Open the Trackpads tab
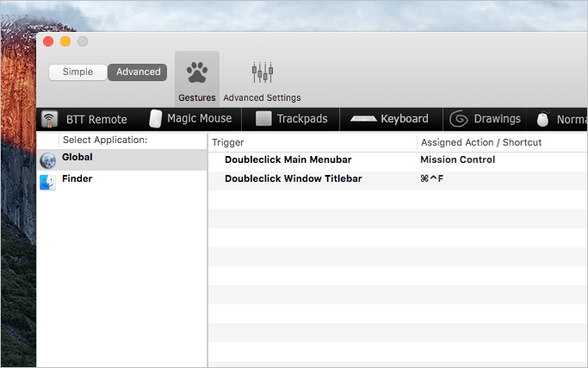Screen dimensions: 588x368 (291, 120)
